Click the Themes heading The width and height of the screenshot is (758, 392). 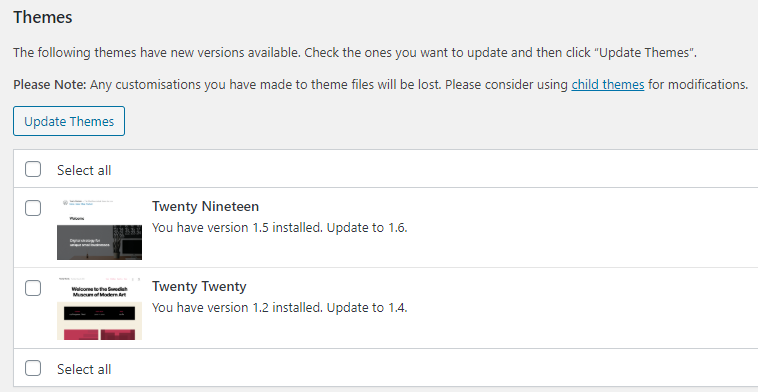pos(43,17)
